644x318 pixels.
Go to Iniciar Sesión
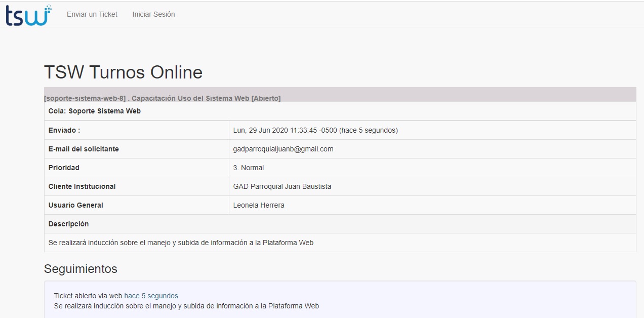click(x=153, y=14)
